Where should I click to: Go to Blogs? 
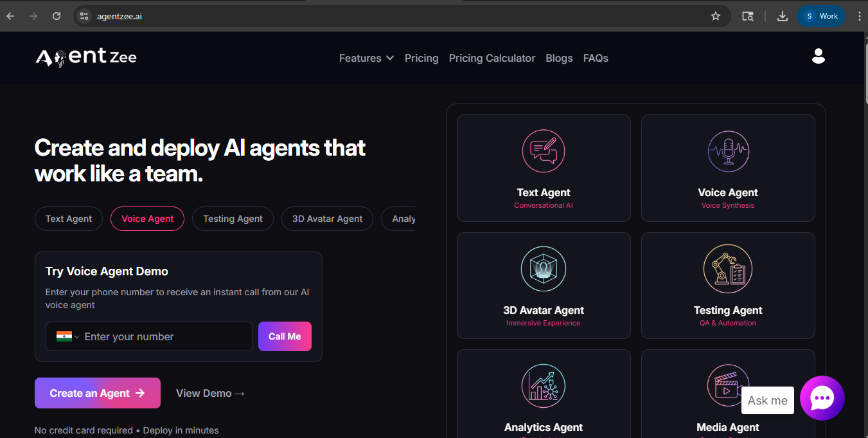pyautogui.click(x=559, y=58)
